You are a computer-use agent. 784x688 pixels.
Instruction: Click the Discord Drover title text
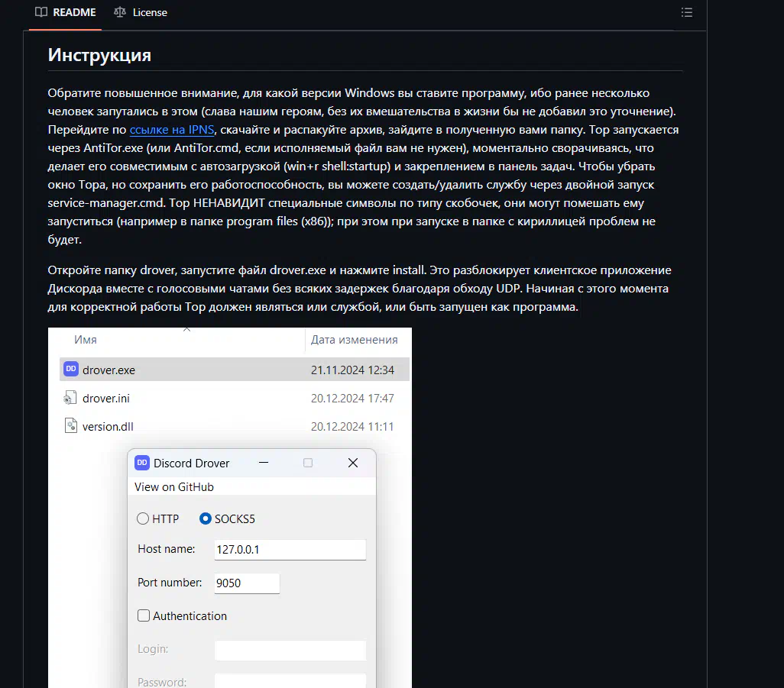(x=192, y=464)
